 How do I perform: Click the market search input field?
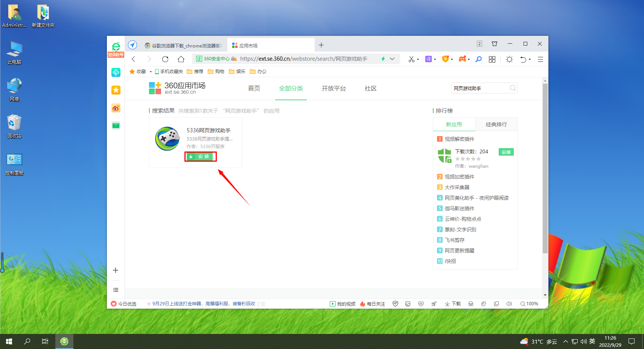[480, 88]
